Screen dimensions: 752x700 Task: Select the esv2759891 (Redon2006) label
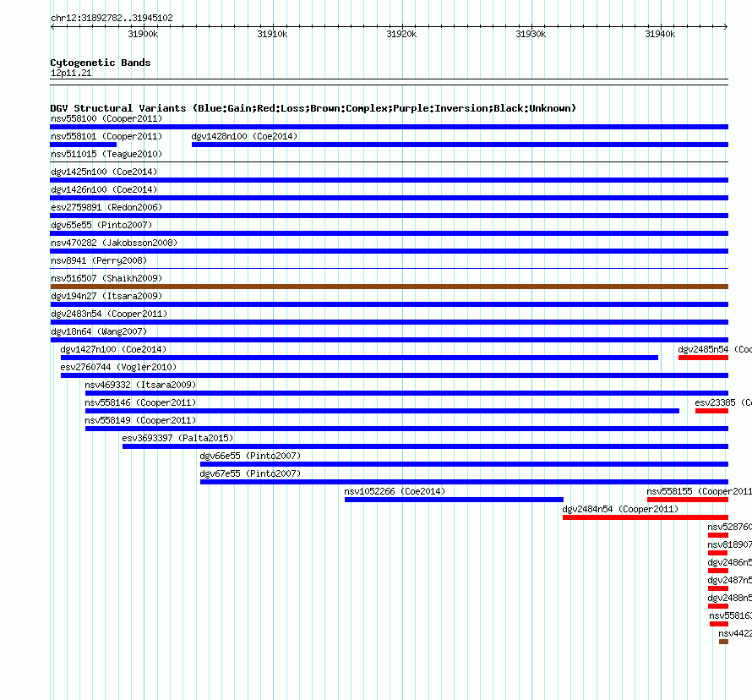pos(106,207)
